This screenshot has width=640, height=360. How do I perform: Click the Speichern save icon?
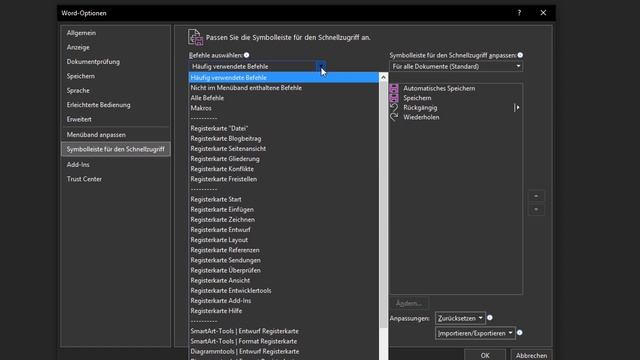click(x=394, y=98)
